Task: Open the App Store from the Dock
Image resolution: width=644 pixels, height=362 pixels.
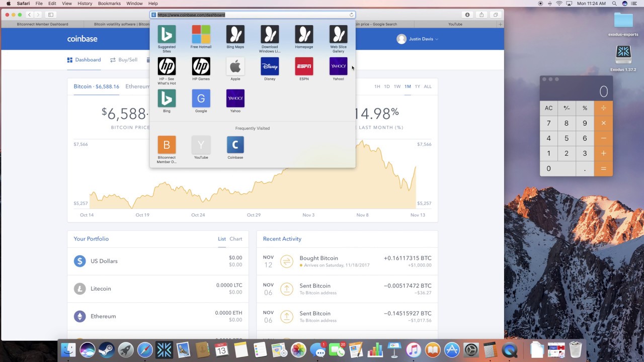Action: [452, 350]
